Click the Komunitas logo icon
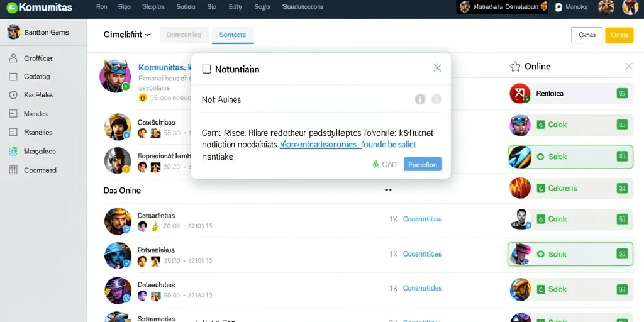644x322 pixels. pyautogui.click(x=12, y=7)
